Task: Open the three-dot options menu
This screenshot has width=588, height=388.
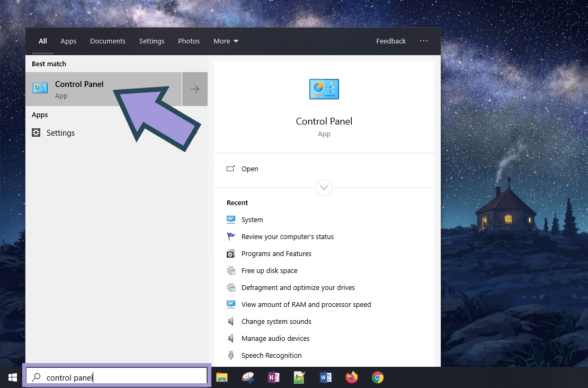Action: point(424,41)
